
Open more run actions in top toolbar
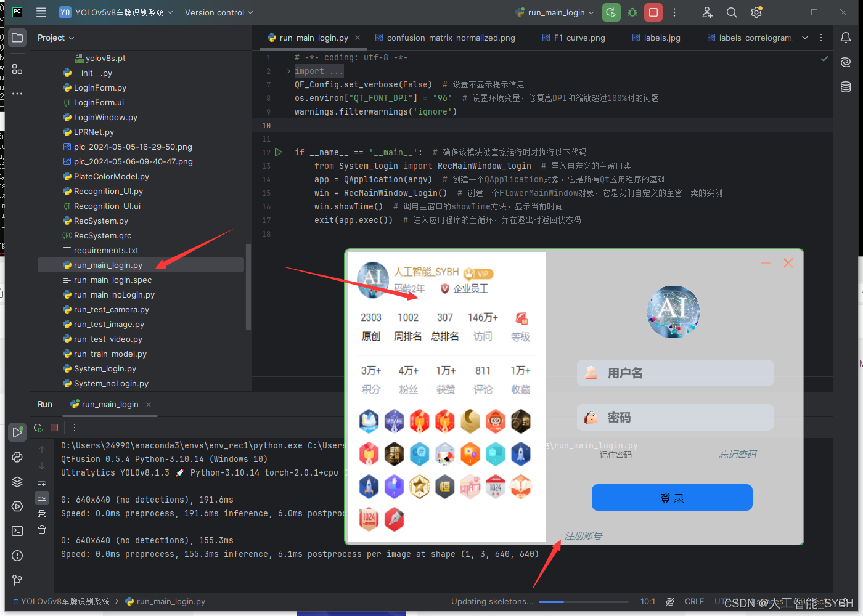(674, 12)
